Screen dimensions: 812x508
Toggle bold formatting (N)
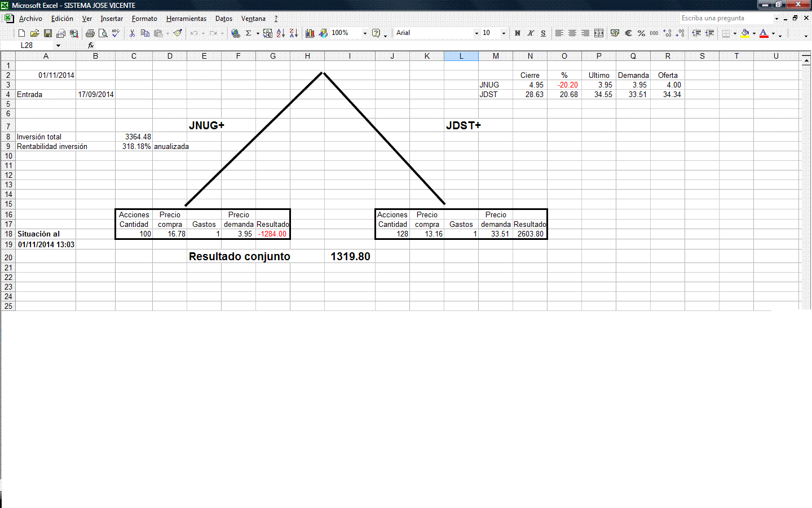(x=517, y=33)
